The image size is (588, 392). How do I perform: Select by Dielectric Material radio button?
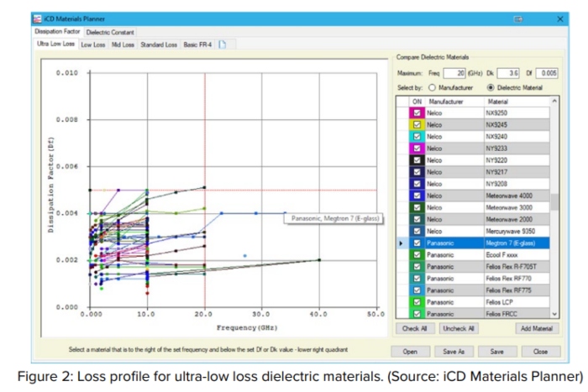coord(490,87)
